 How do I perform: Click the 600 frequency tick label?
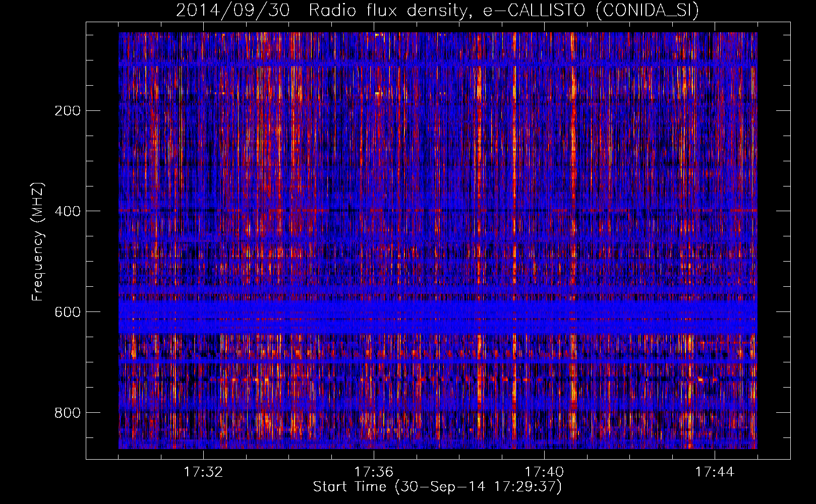[68, 312]
